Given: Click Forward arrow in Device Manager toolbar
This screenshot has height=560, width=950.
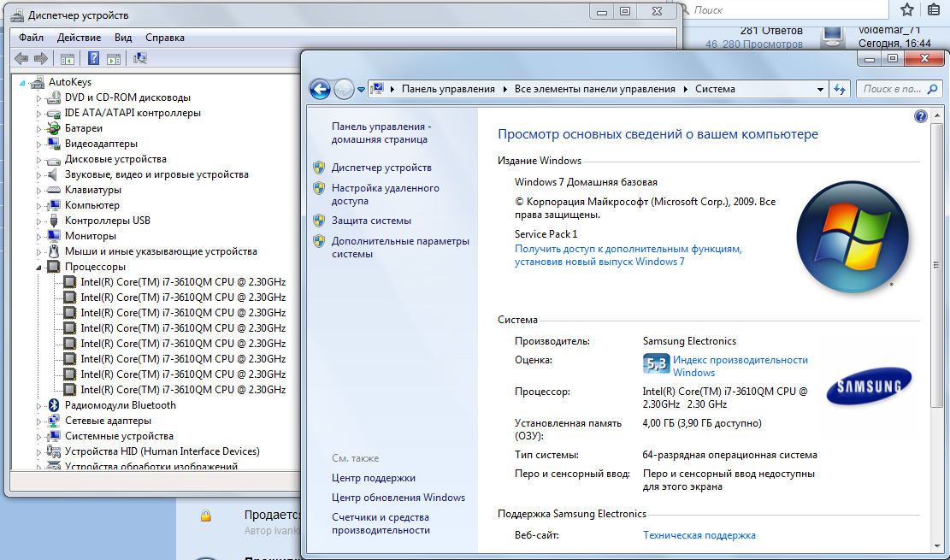Looking at the screenshot, I should [x=40, y=58].
